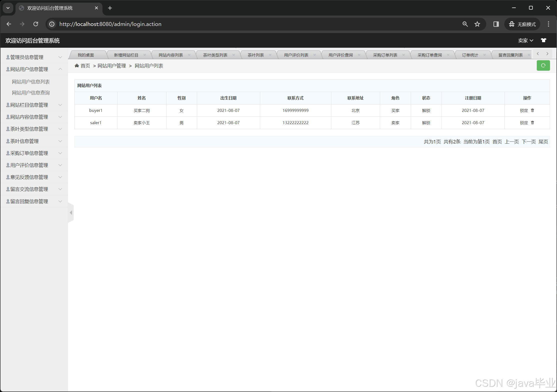Expand 管理员信息管理 menu
The height and width of the screenshot is (392, 557).
34,57
